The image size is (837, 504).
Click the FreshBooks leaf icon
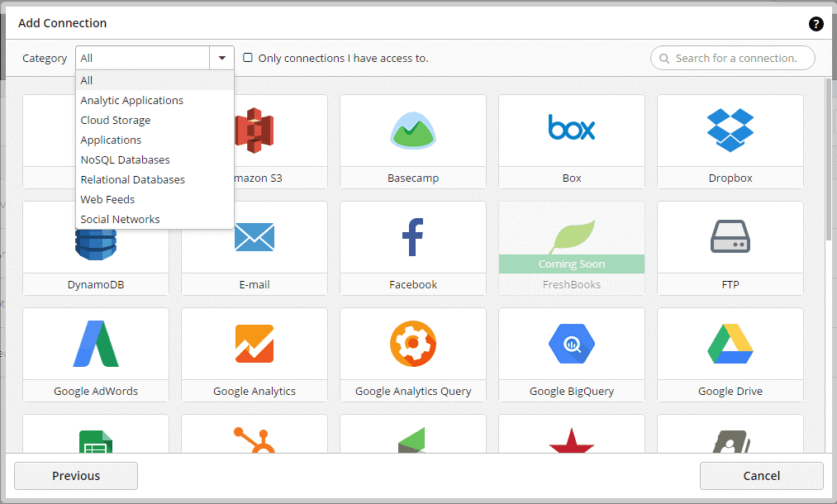[x=572, y=236]
